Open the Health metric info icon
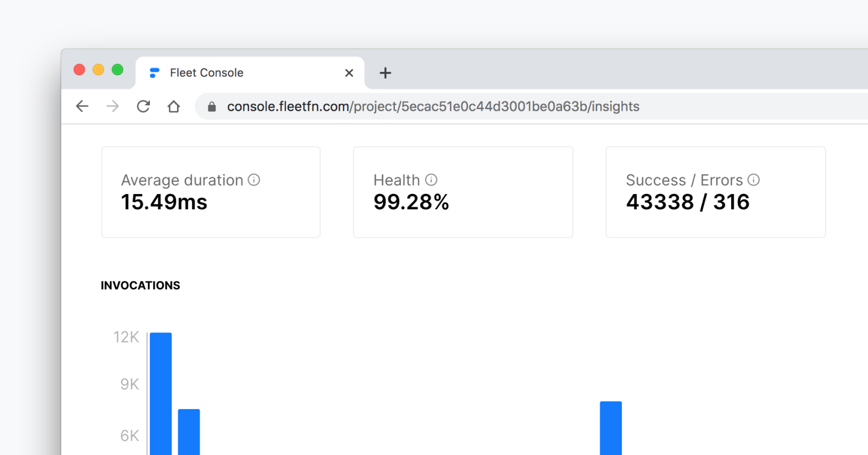868x455 pixels. tap(431, 179)
